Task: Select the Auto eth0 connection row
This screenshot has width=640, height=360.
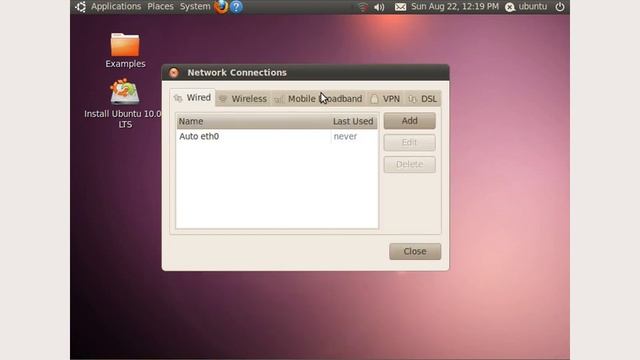Action: tap(277, 136)
